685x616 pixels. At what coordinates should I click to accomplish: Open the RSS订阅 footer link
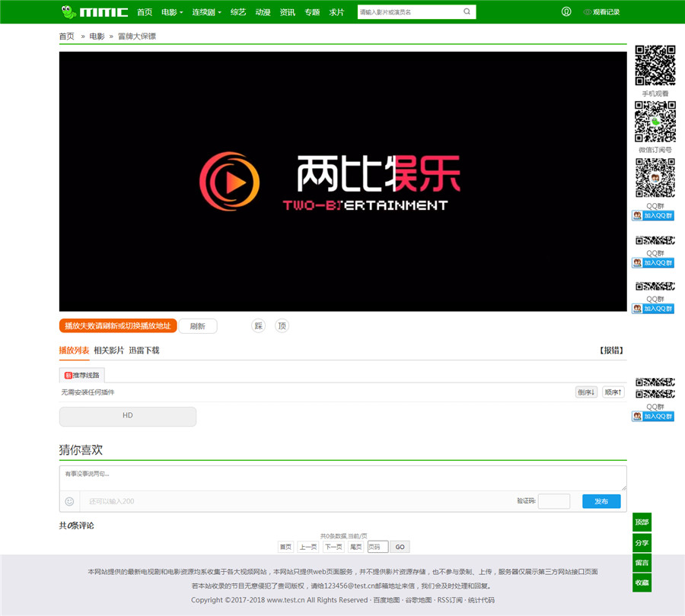coord(450,600)
